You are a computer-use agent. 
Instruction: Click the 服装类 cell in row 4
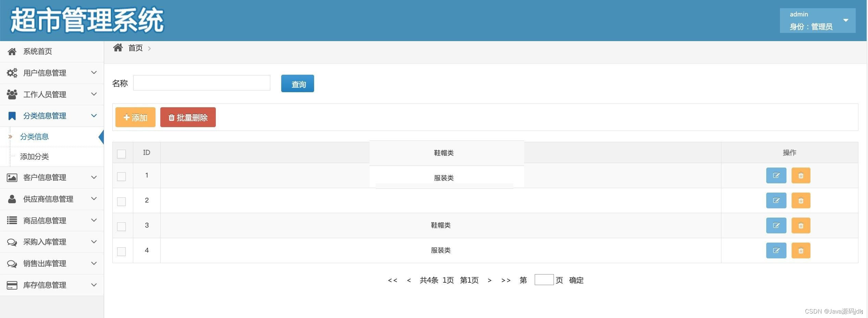(441, 250)
